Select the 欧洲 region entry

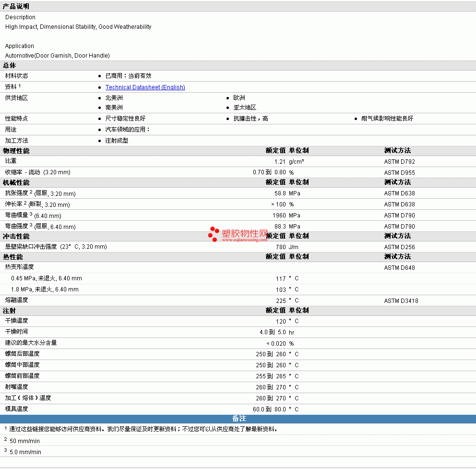click(239, 98)
